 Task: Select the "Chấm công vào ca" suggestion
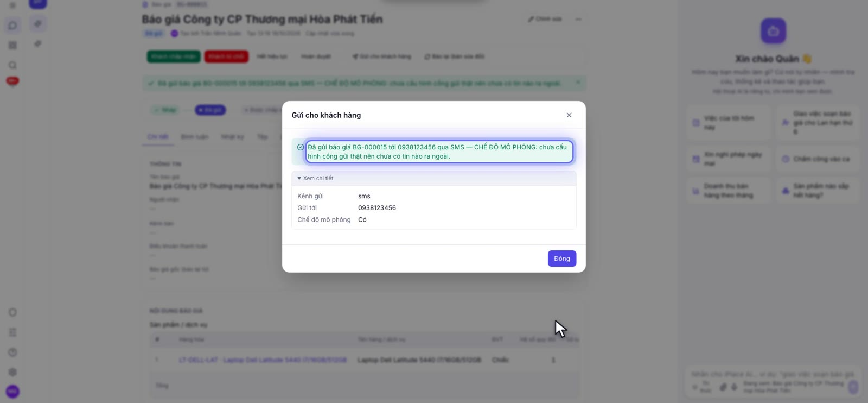[818, 159]
